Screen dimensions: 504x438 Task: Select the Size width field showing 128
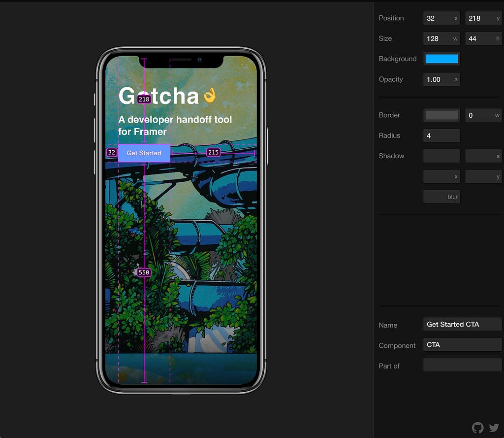pos(441,38)
